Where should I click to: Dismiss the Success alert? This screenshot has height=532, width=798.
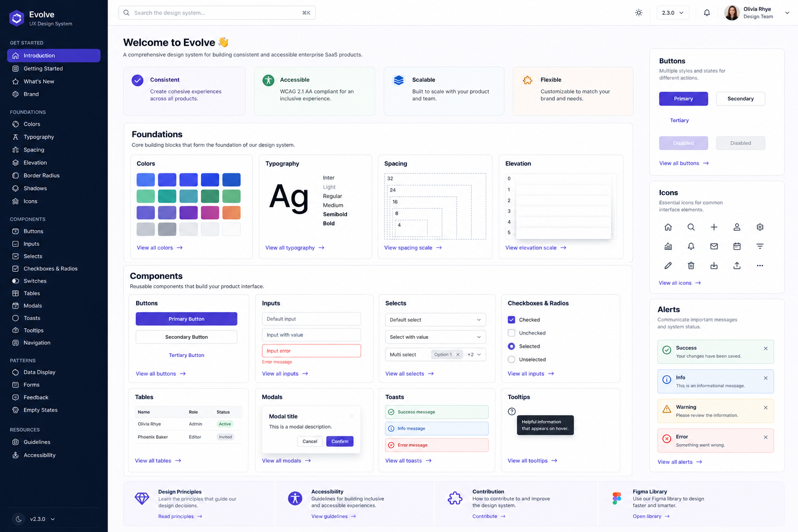coord(766,349)
